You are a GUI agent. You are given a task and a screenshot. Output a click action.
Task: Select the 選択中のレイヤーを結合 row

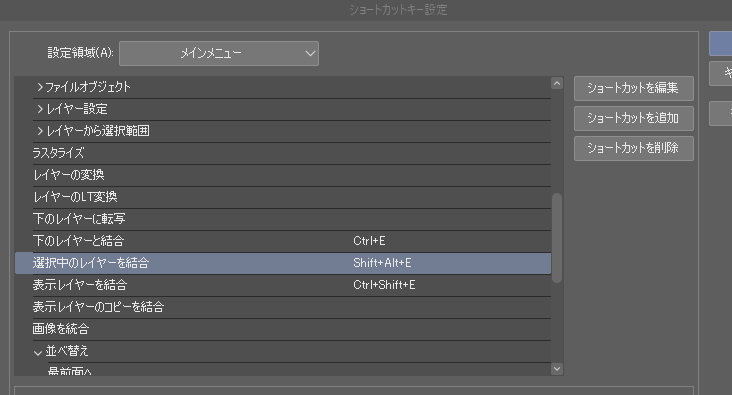(283, 263)
